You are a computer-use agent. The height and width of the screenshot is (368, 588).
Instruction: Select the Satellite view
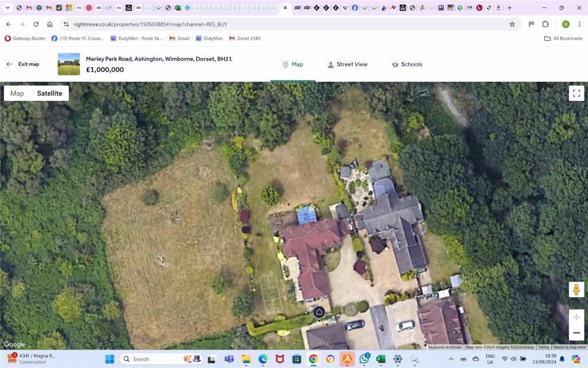click(49, 93)
